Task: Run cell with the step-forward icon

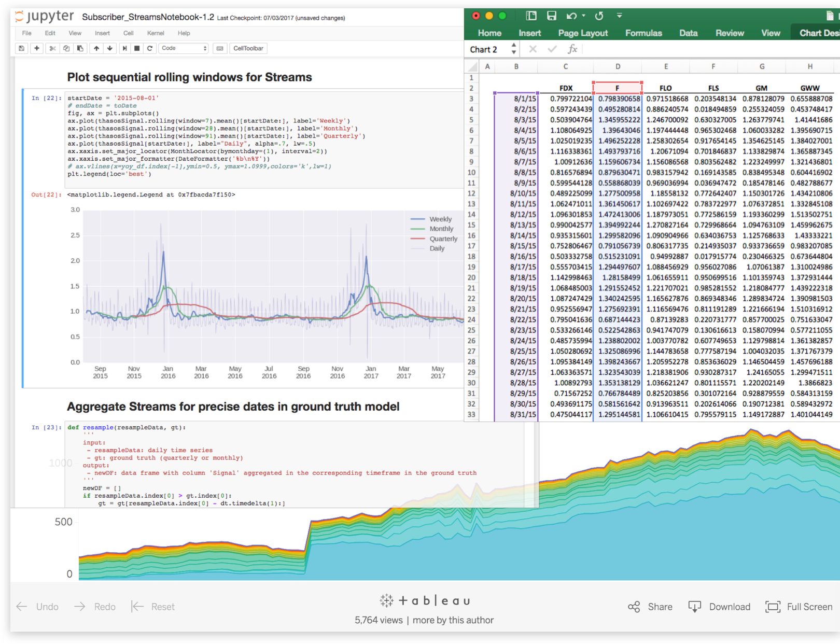Action: (124, 48)
